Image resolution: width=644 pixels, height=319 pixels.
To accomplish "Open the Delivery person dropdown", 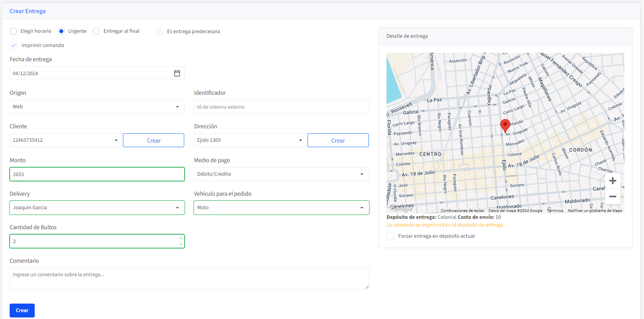I will coord(97,208).
